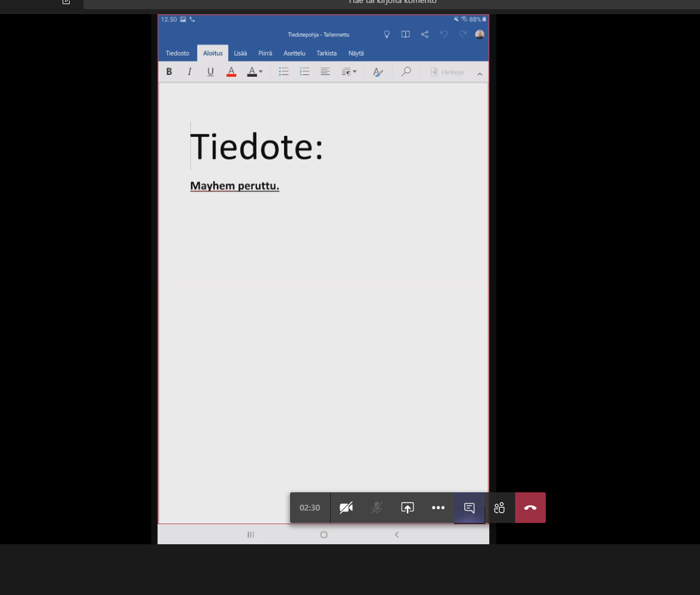
Task: Toggle bold formatting in Word ribbon
Action: [x=169, y=72]
